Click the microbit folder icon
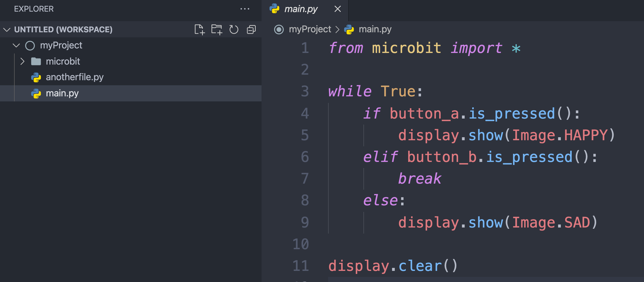 point(36,61)
